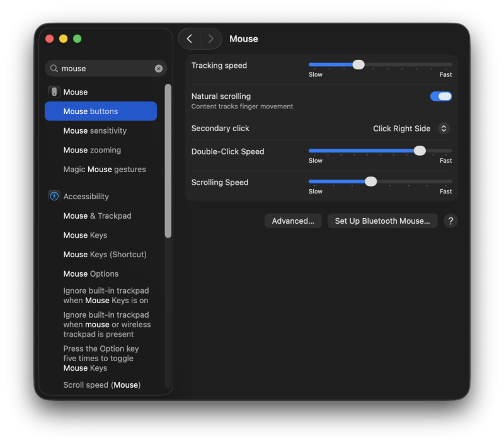The image size is (504, 445).
Task: Turn off Natural scrolling switch
Action: click(441, 96)
